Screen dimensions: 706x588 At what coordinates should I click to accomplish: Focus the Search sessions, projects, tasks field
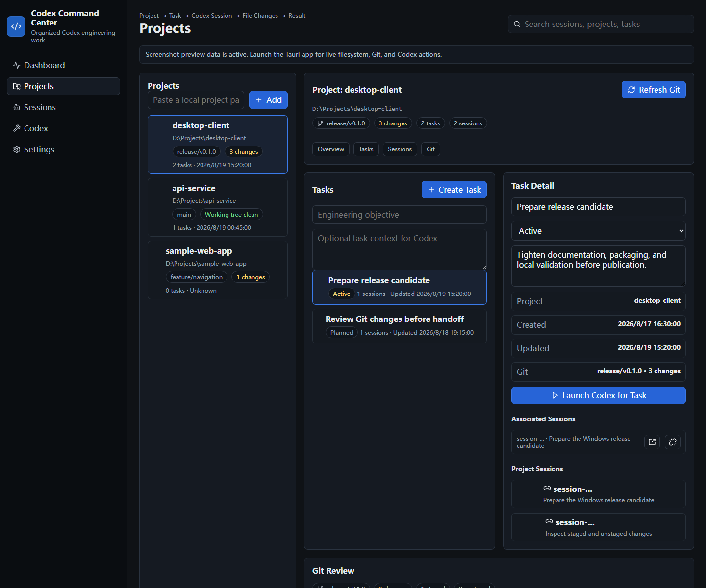point(601,24)
